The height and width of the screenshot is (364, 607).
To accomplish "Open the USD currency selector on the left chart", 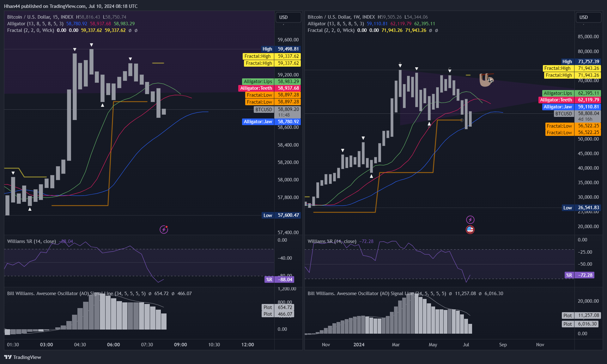I will click(x=288, y=17).
